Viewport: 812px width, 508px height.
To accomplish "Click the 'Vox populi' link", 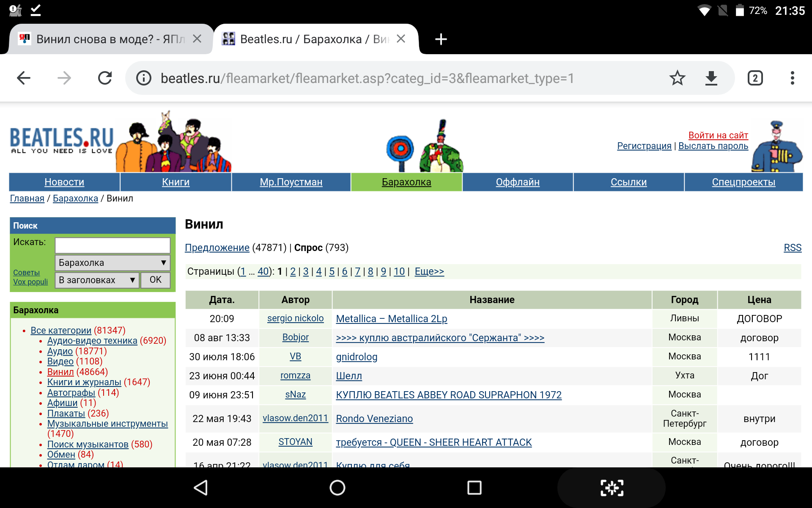I will (30, 282).
